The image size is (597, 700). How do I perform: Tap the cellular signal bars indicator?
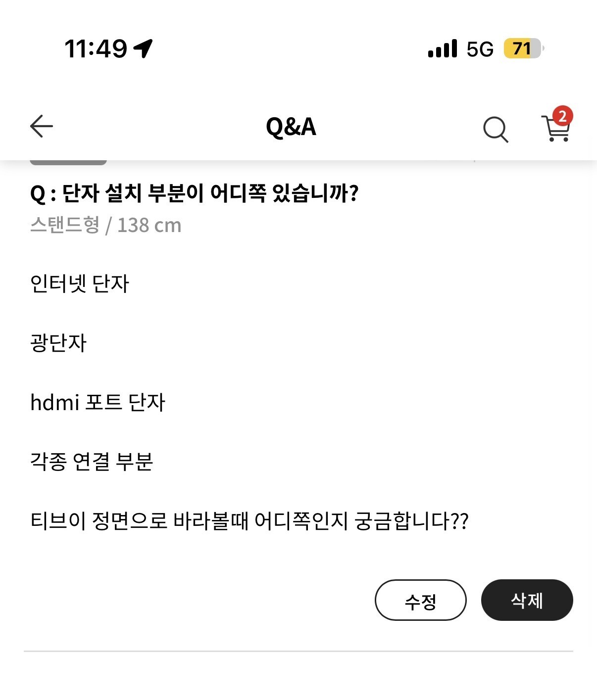coord(443,49)
